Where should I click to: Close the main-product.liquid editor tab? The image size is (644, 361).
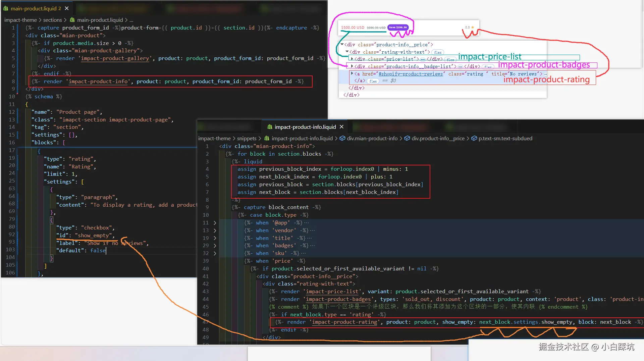pos(67,8)
